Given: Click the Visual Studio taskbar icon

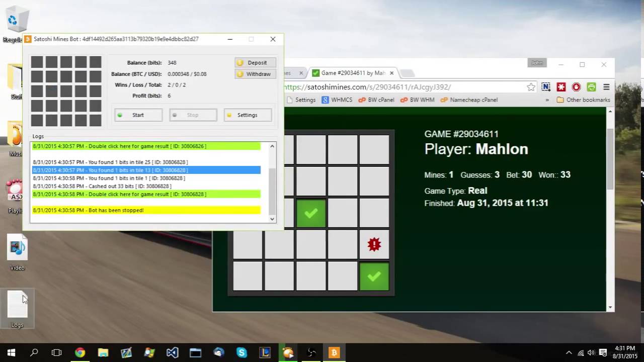Looking at the screenshot, I should click(x=172, y=353).
